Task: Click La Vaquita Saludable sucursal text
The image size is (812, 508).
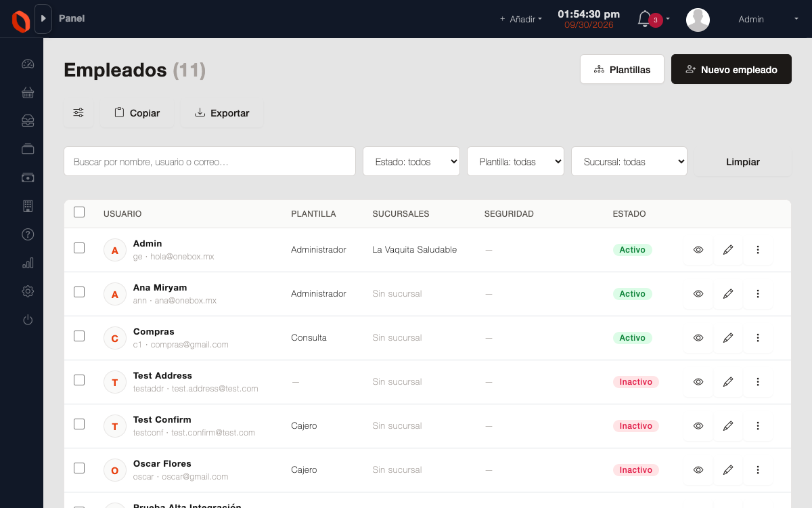Action: (x=415, y=250)
